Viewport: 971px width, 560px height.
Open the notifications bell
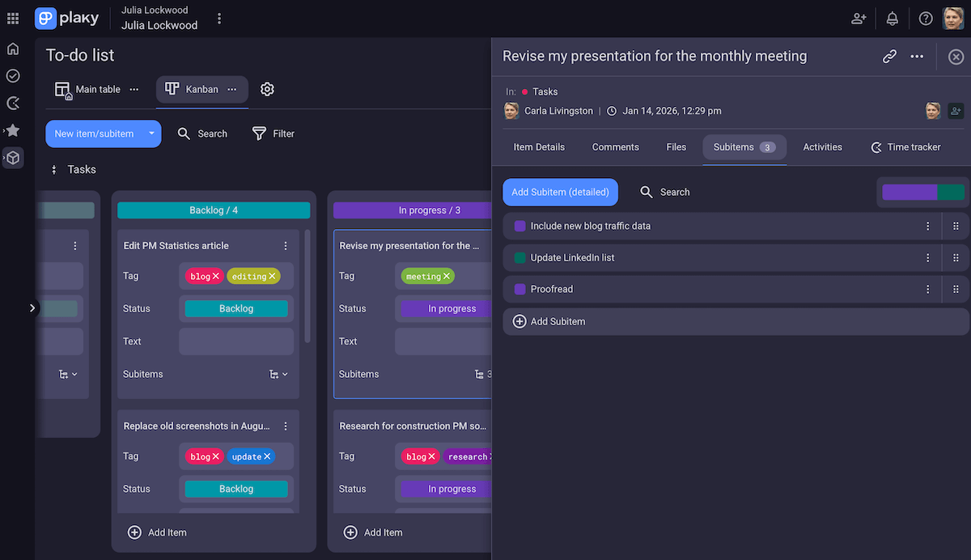click(x=892, y=19)
